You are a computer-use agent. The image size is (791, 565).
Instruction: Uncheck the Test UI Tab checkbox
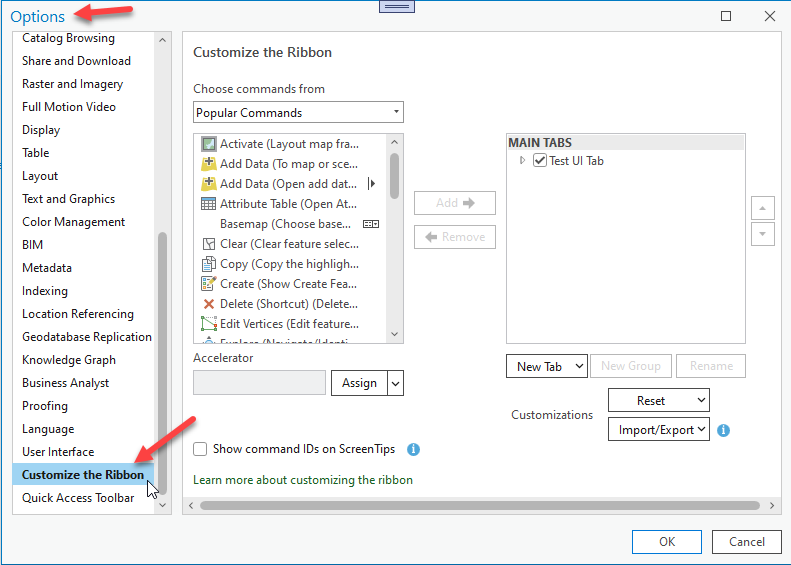[x=540, y=160]
